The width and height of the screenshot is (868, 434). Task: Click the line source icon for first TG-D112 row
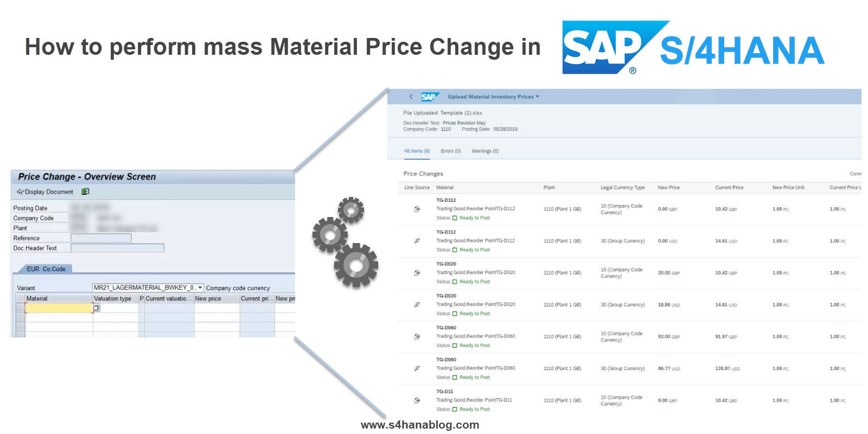(x=417, y=209)
